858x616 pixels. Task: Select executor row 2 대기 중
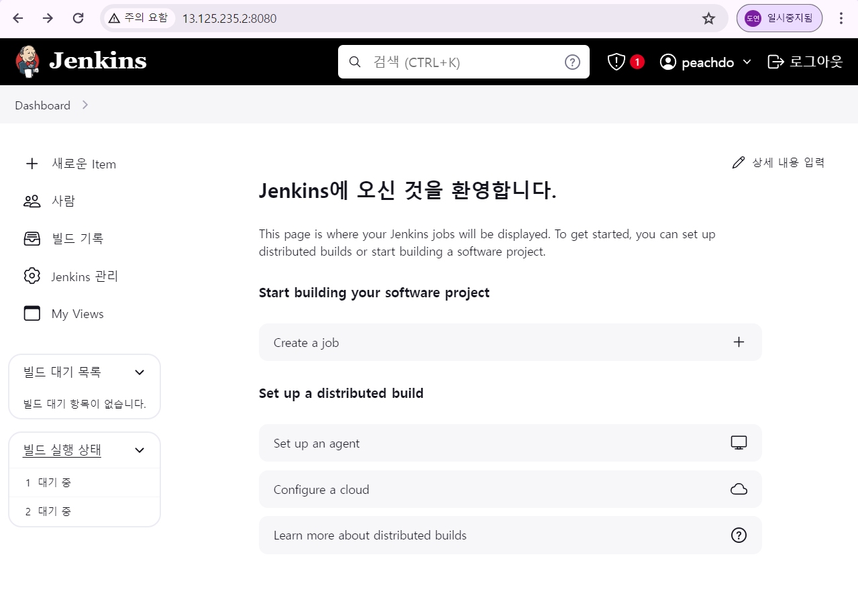point(85,511)
